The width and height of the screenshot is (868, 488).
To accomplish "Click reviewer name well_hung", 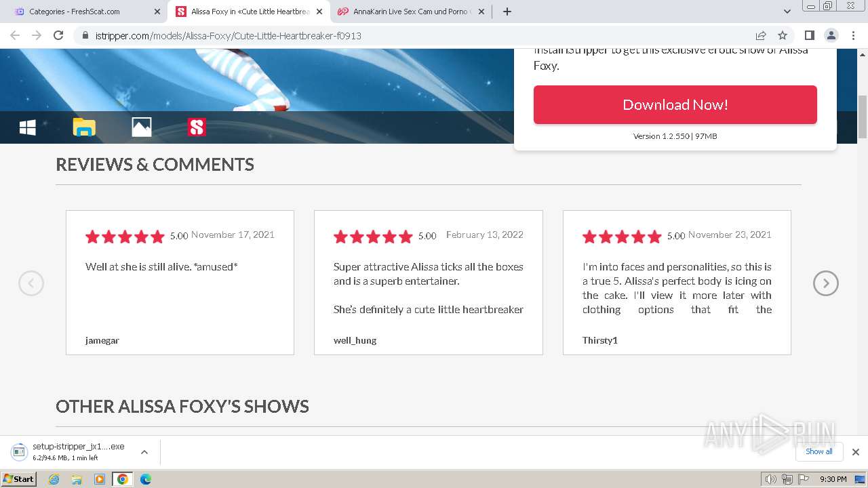I will tap(355, 340).
